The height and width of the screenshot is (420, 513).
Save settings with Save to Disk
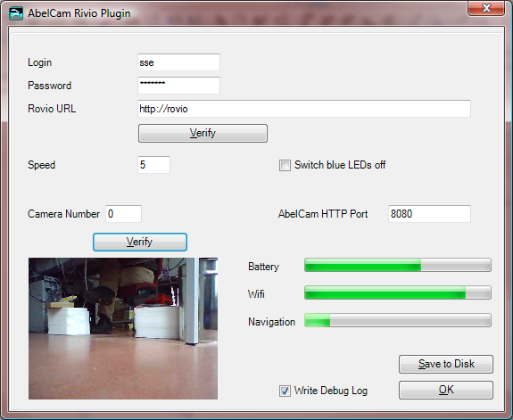(x=446, y=364)
